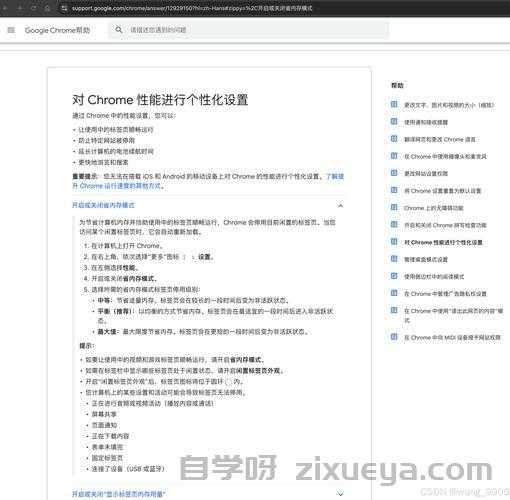Click the help search input field
This screenshot has height=500, width=510.
click(248, 30)
